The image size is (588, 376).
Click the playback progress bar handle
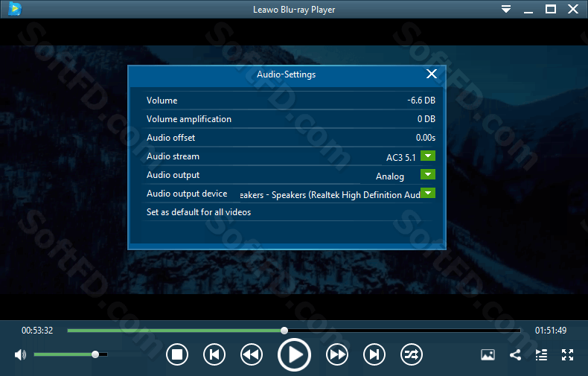[x=284, y=331]
